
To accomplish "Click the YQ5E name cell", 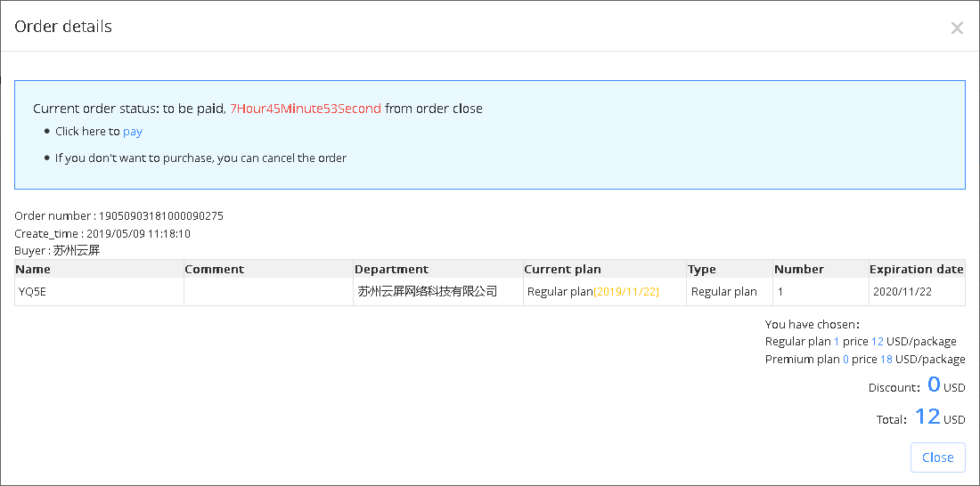I will (100, 292).
